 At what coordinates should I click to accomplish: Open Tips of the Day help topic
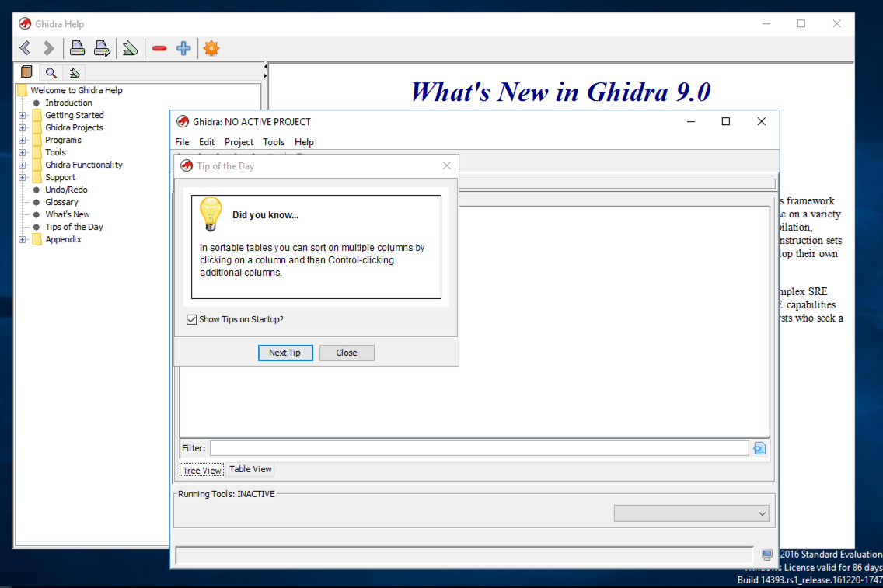(75, 227)
